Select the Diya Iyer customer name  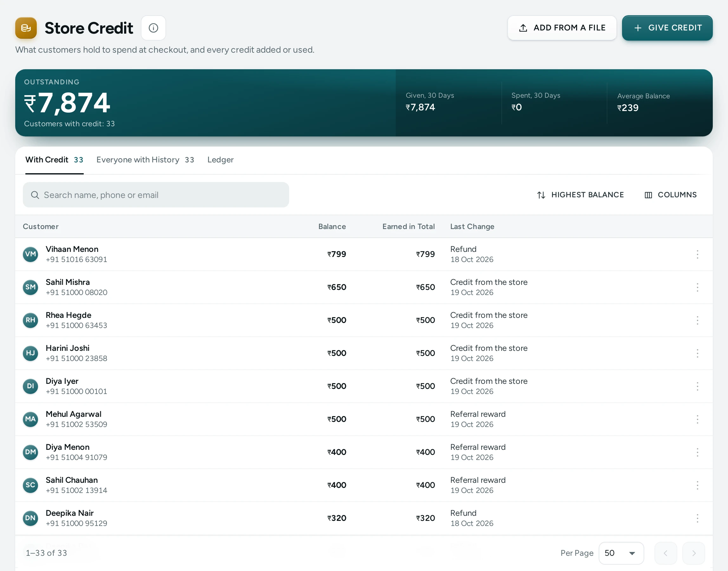coord(62,381)
